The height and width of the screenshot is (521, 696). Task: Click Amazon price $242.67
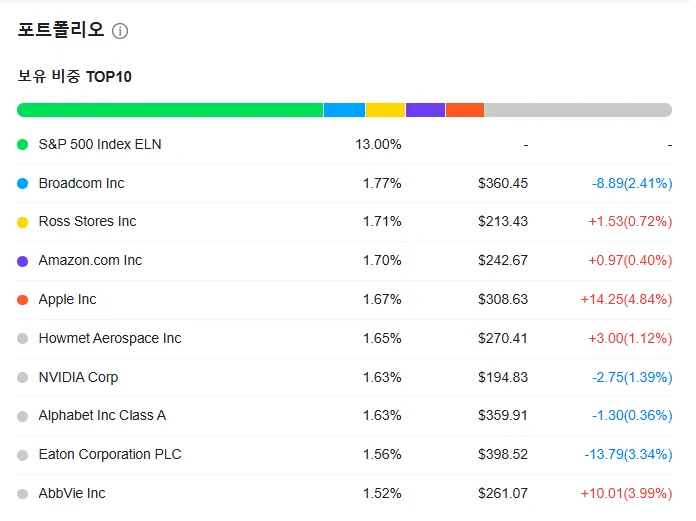(503, 260)
